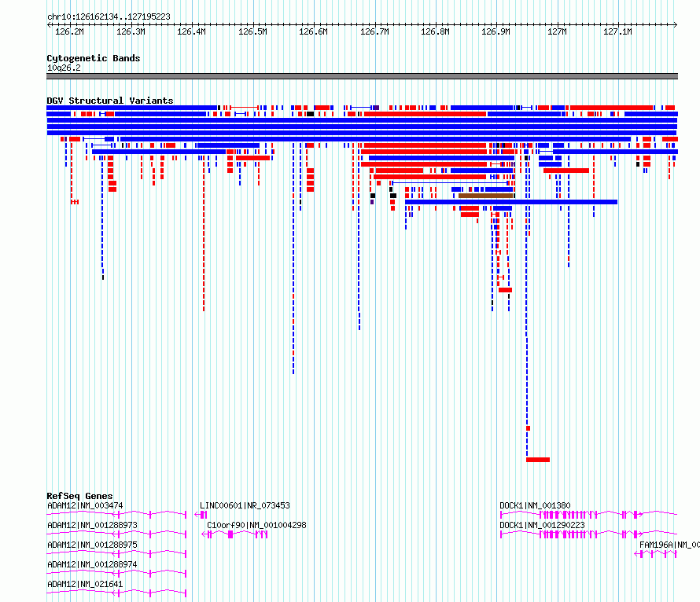Click the gray 10q26.2 cytogenetic band bar
The height and width of the screenshot is (602, 700).
pyautogui.click(x=362, y=76)
